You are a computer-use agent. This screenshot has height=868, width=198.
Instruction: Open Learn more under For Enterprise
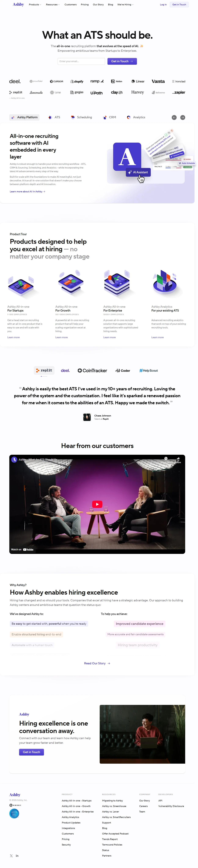(x=109, y=337)
